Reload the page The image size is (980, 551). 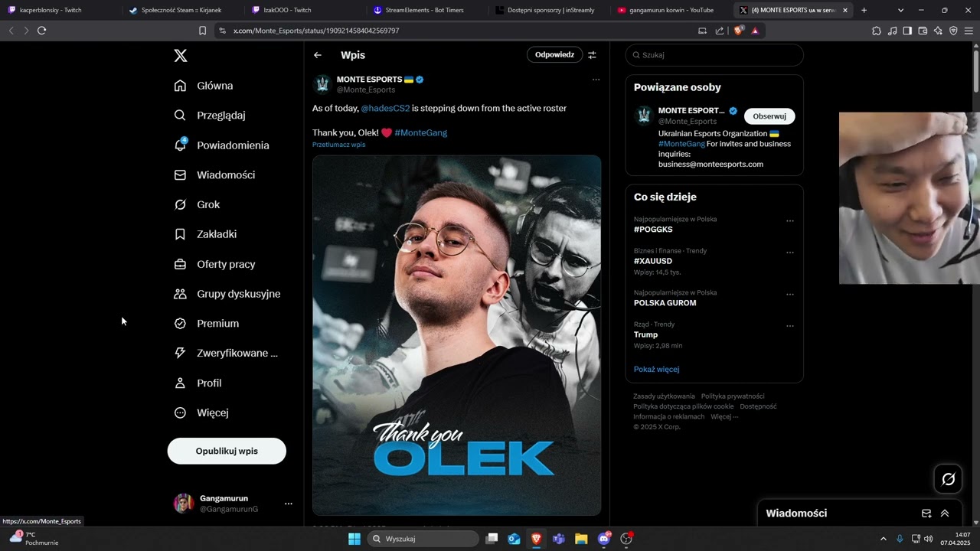click(41, 31)
